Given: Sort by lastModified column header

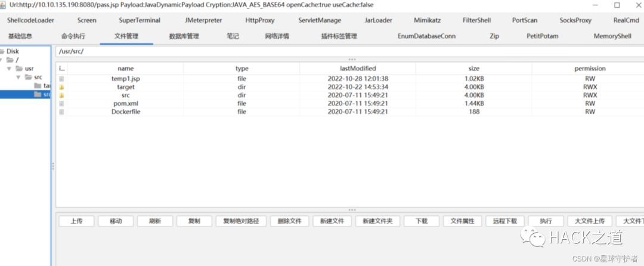Looking at the screenshot, I should (x=358, y=69).
